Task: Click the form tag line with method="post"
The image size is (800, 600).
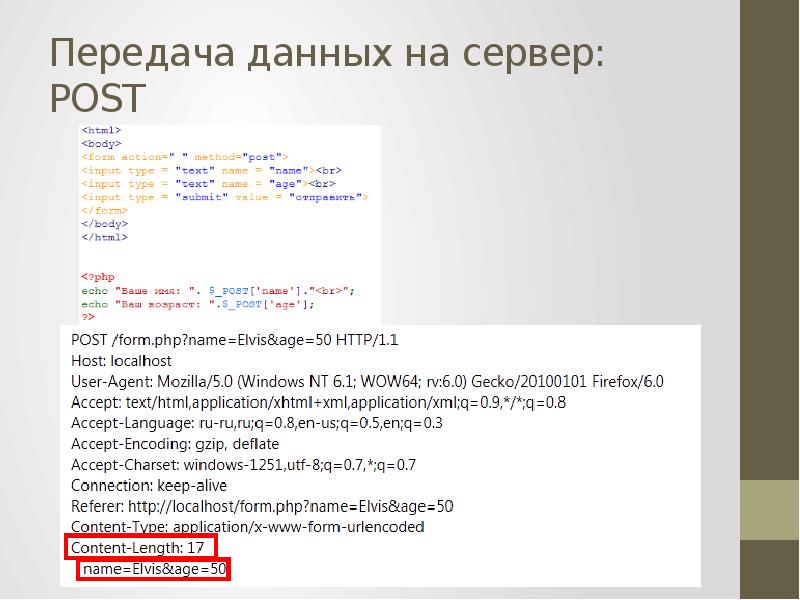Action: 184,157
